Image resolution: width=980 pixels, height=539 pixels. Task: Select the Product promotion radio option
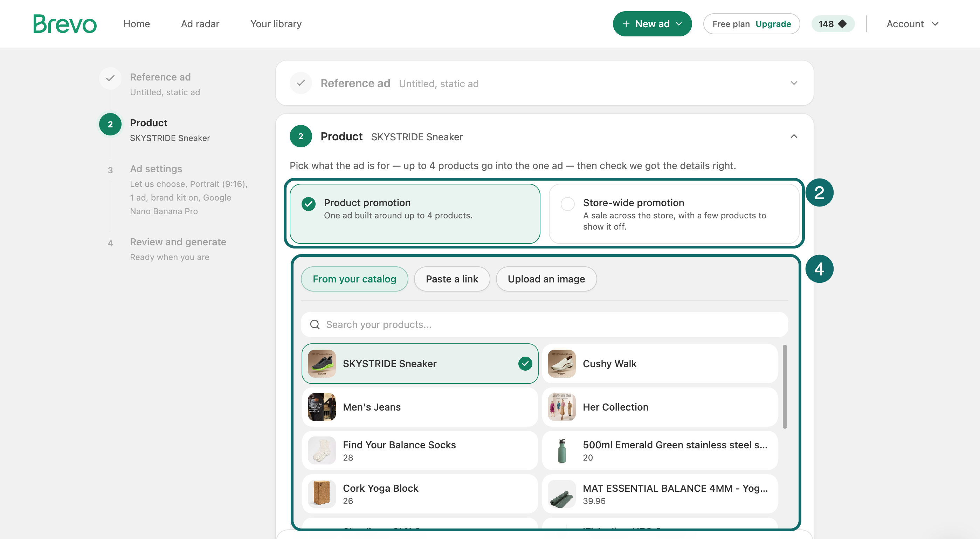pos(309,204)
